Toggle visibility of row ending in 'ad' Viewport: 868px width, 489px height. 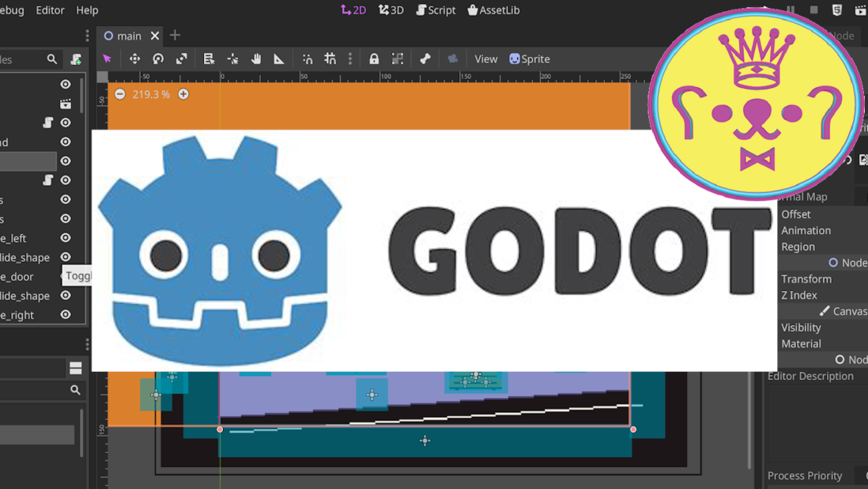pos(66,142)
